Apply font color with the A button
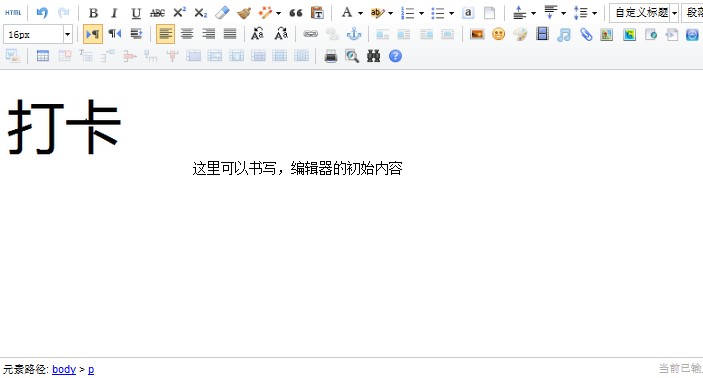Screen dimensions: 703x378 pyautogui.click(x=347, y=13)
